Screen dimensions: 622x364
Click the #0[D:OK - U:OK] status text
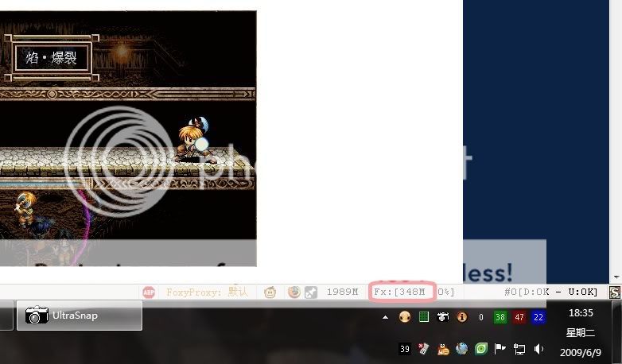(x=550, y=292)
